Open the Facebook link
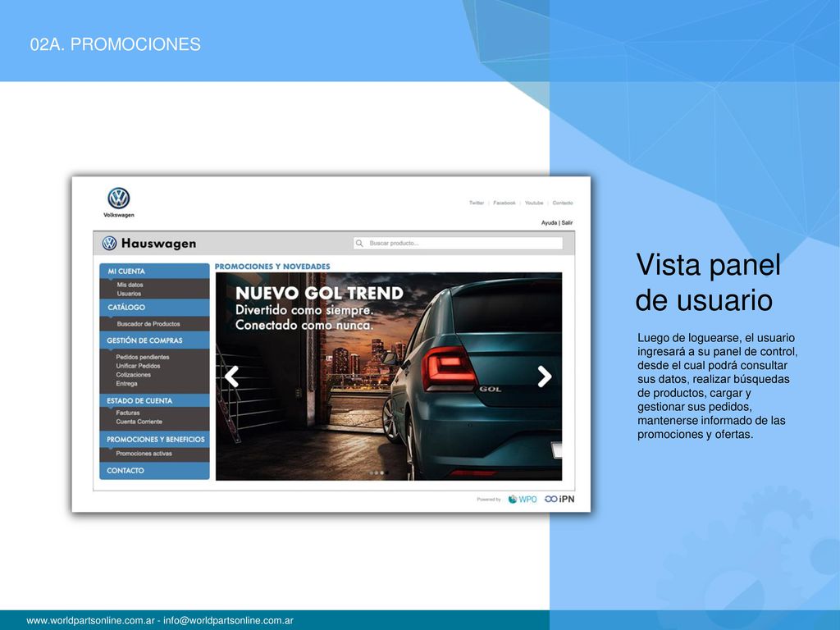This screenshot has height=630, width=840. pyautogui.click(x=504, y=203)
